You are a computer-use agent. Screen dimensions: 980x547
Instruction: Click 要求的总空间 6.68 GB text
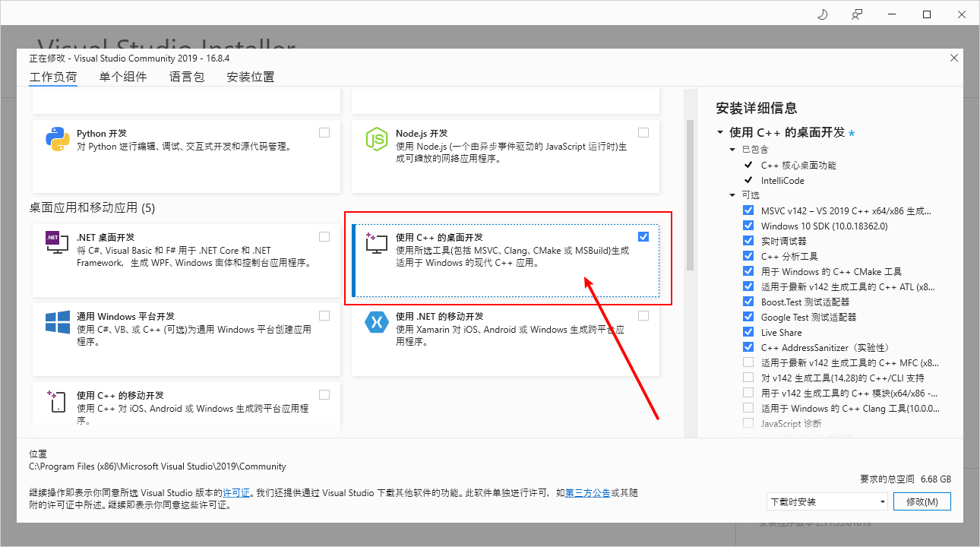906,479
